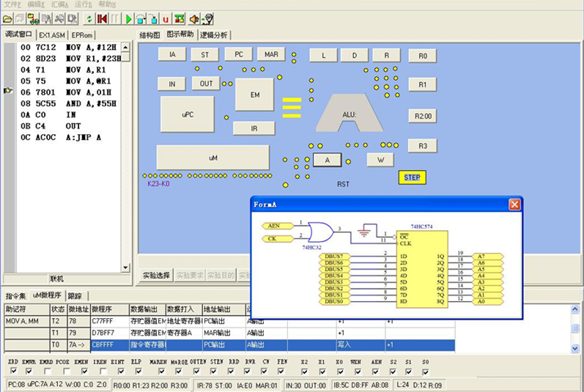Close the FormA dialog window
584x392 pixels.
(x=514, y=204)
